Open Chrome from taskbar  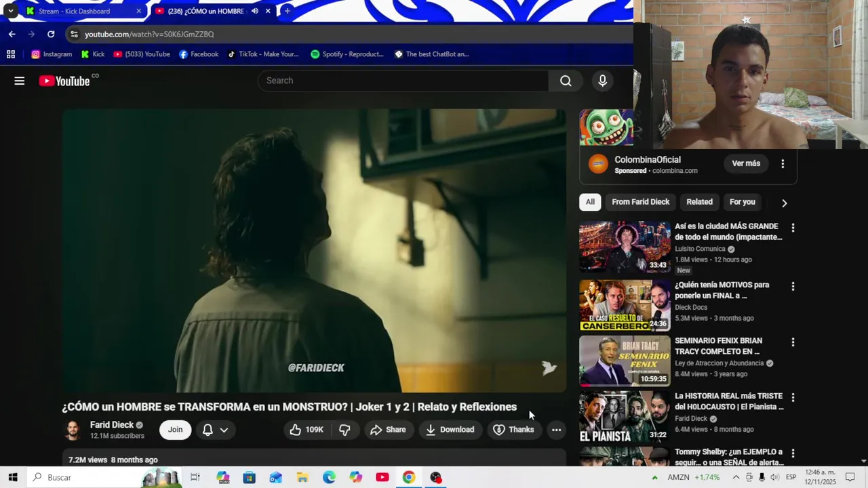pyautogui.click(x=409, y=477)
